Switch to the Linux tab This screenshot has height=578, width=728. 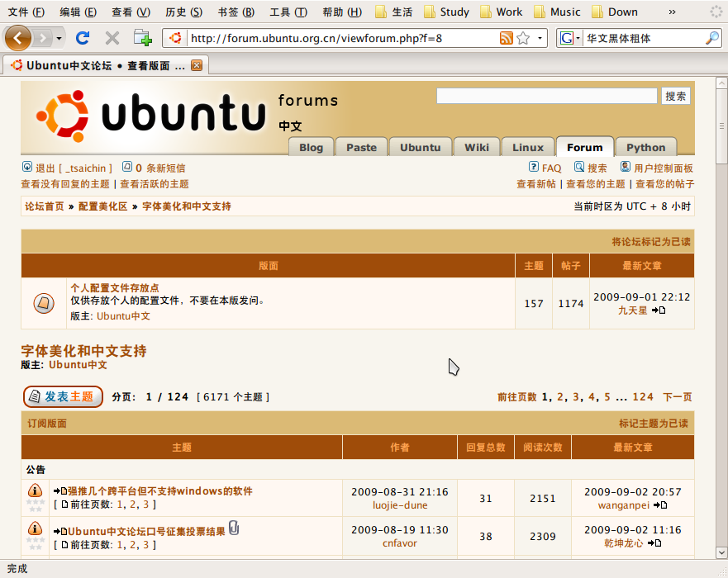click(528, 147)
